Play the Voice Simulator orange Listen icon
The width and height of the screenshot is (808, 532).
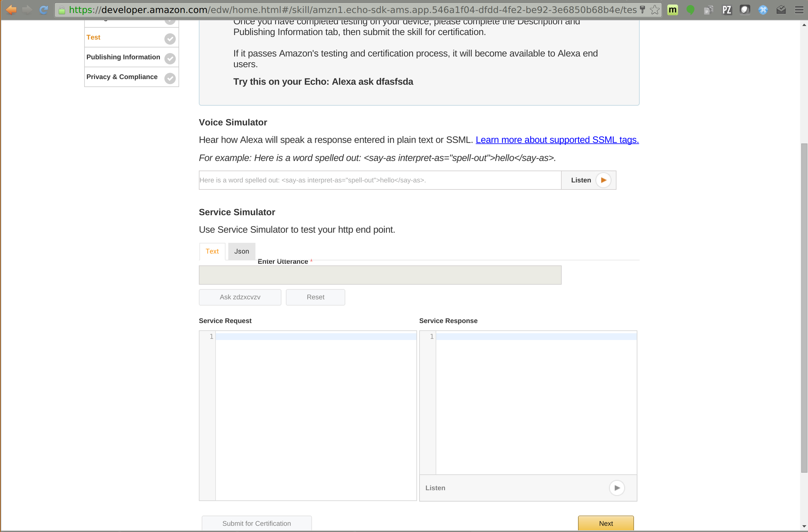603,180
